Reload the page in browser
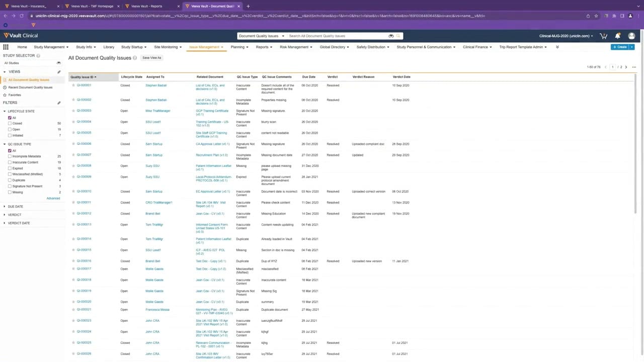The height and width of the screenshot is (362, 644). point(22,16)
